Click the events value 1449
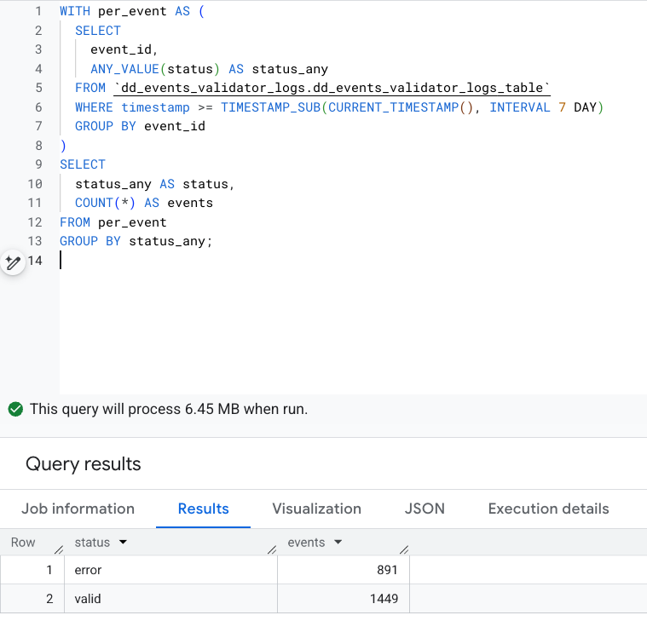This screenshot has width=647, height=644. click(x=384, y=599)
